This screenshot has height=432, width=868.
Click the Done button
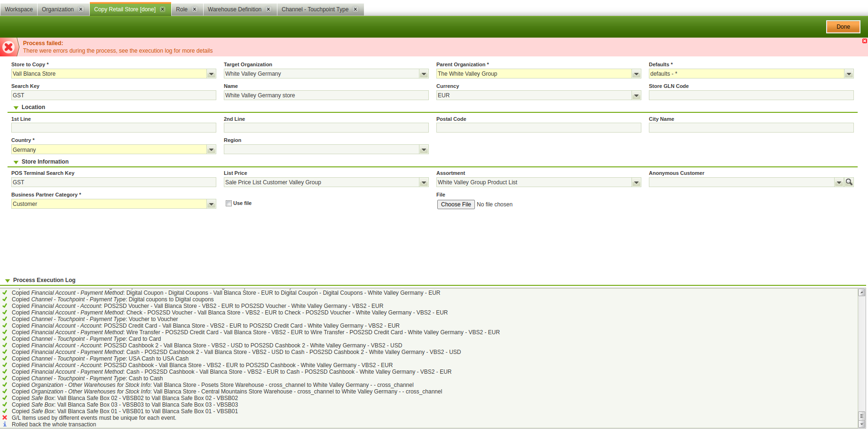pos(843,27)
